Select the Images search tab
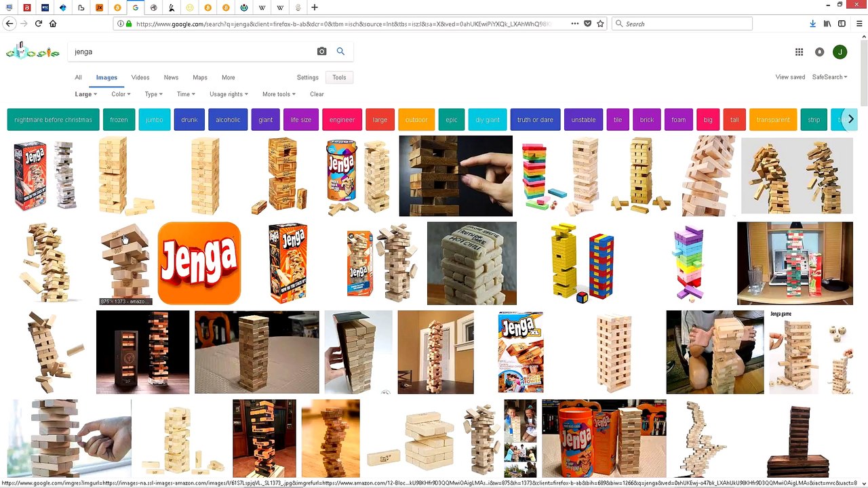The width and height of the screenshot is (868, 488). (x=106, y=77)
